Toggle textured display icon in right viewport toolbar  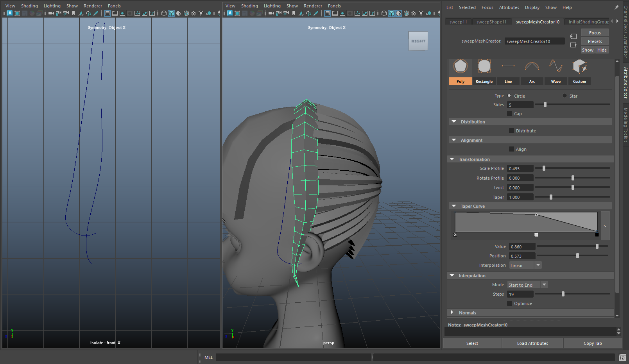pos(414,13)
